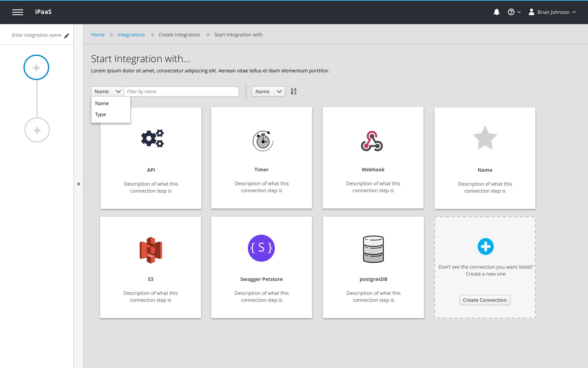Select the Swagger Petstore purple icon

pyautogui.click(x=261, y=248)
